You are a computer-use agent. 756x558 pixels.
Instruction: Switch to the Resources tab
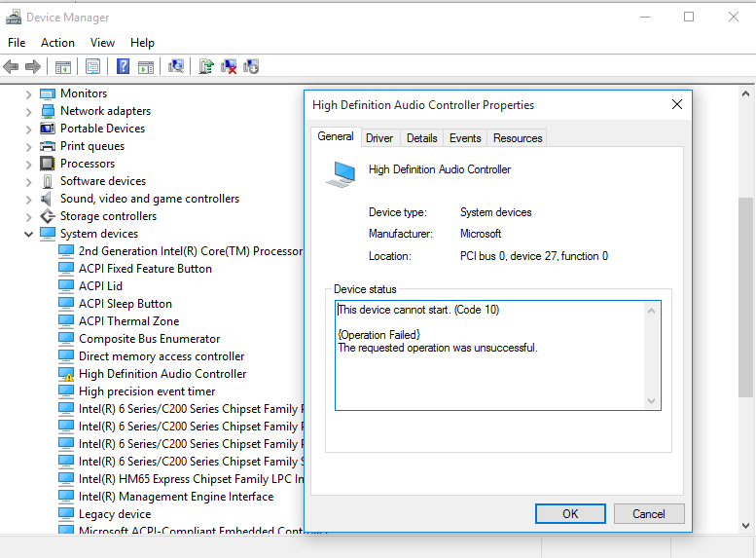518,138
